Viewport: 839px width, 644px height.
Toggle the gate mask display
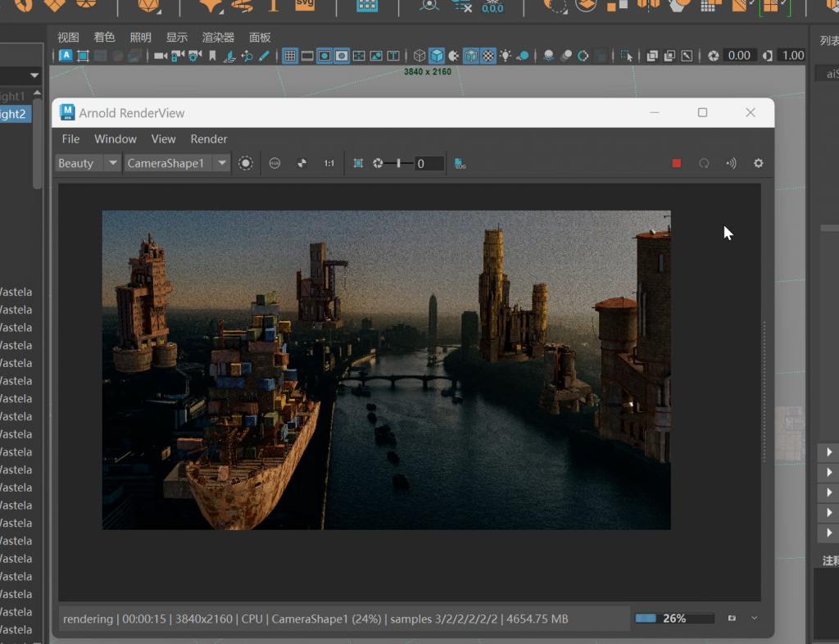click(342, 56)
